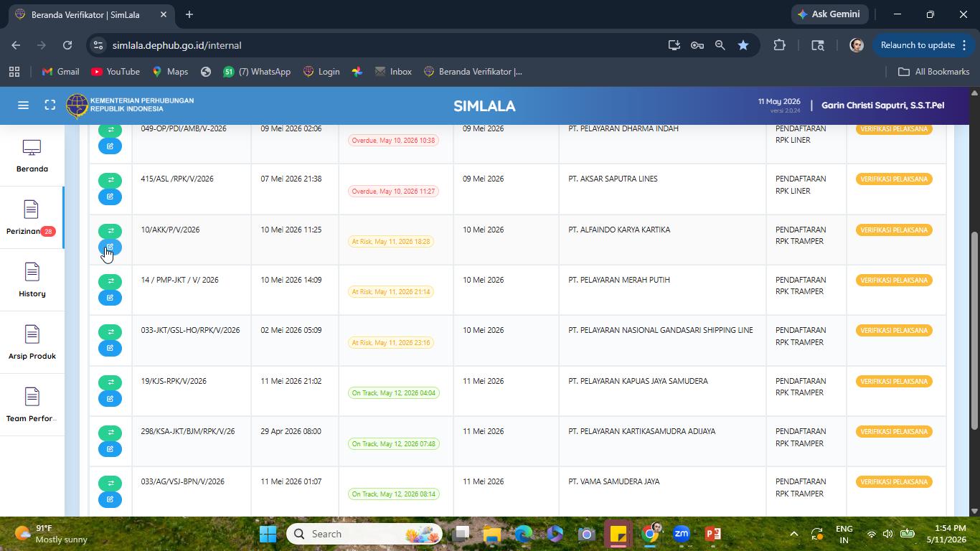Click blue edit icon for 298/KSA-JKT/BJM/RPK/V/26

click(x=110, y=449)
